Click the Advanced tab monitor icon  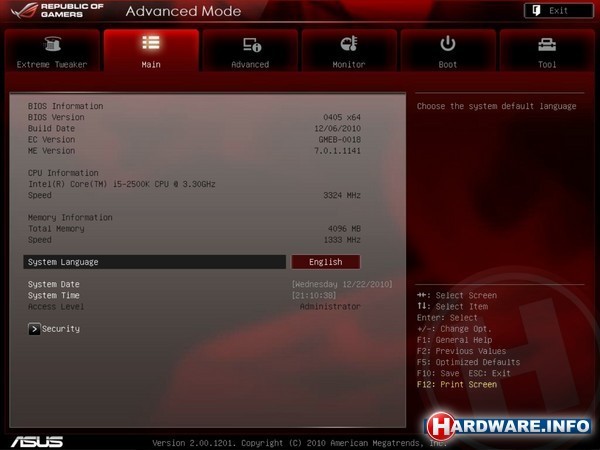[x=251, y=44]
